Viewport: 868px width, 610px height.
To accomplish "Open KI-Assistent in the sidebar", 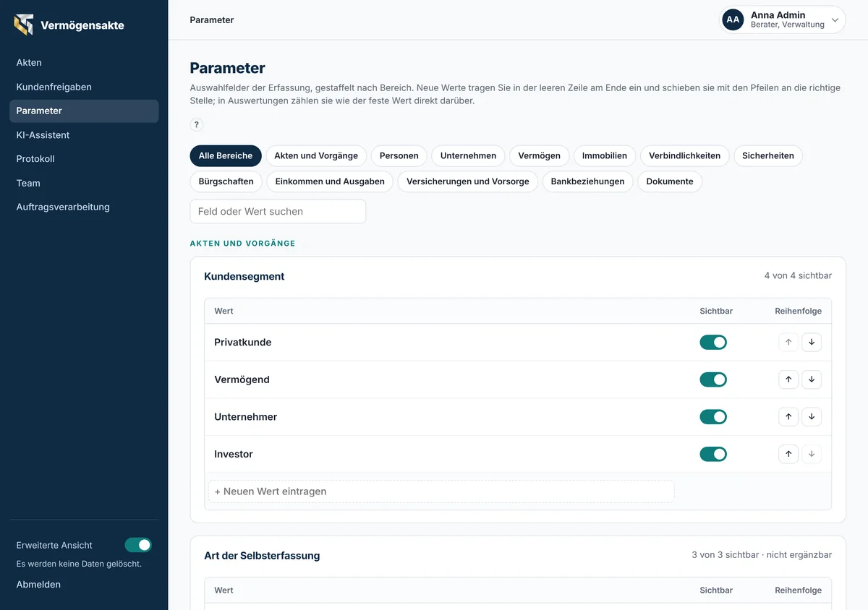I will point(84,135).
